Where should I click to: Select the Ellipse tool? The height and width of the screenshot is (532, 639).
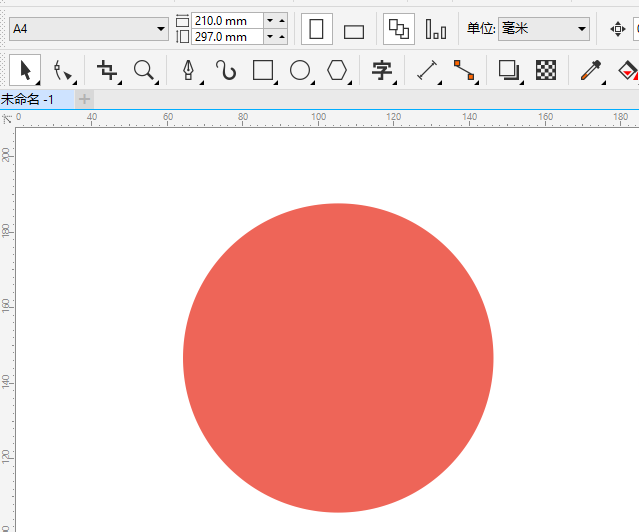click(300, 70)
